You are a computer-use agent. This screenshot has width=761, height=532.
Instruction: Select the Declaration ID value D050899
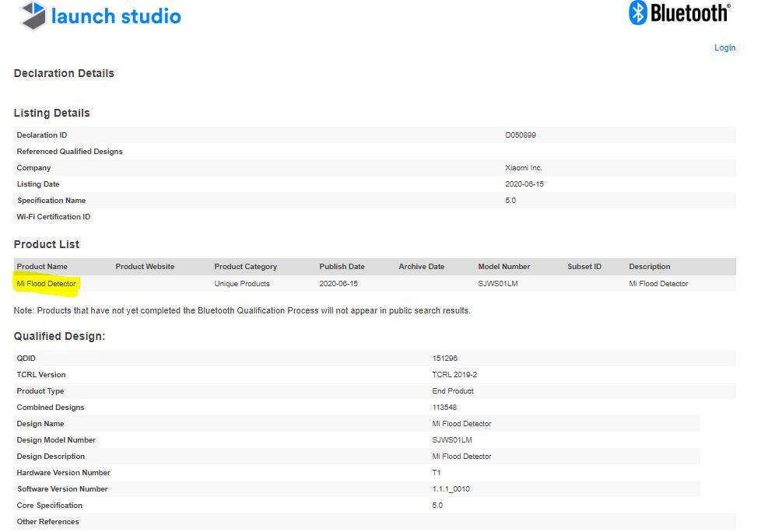520,135
